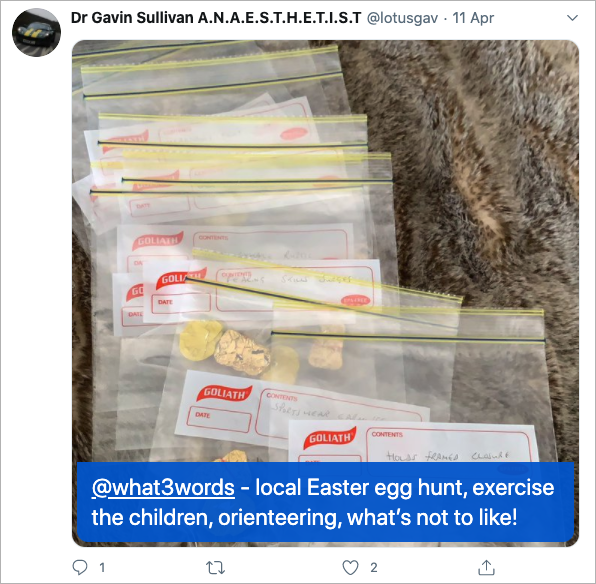The height and width of the screenshot is (584, 596).
Task: Click the bottom Goliath logo label in photo
Action: (x=330, y=438)
